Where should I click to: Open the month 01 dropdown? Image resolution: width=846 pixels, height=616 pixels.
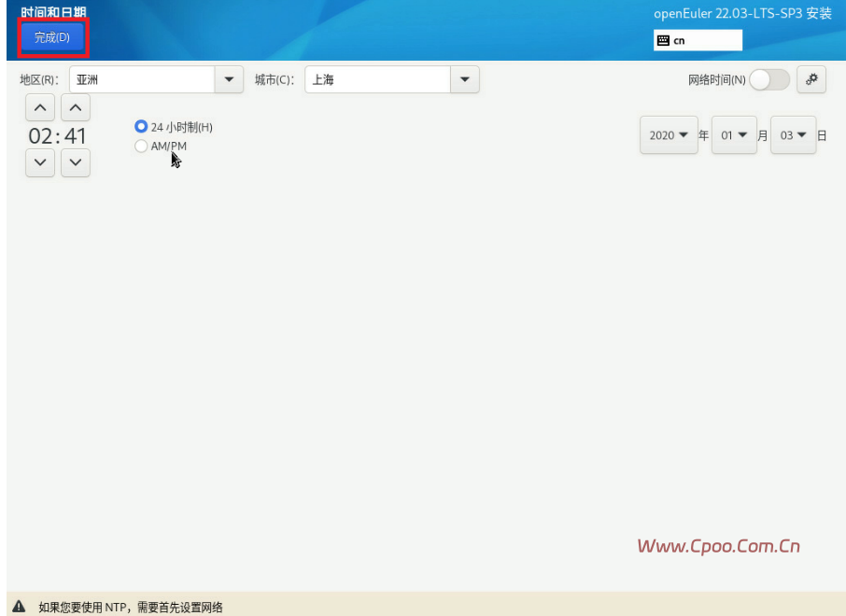point(734,134)
